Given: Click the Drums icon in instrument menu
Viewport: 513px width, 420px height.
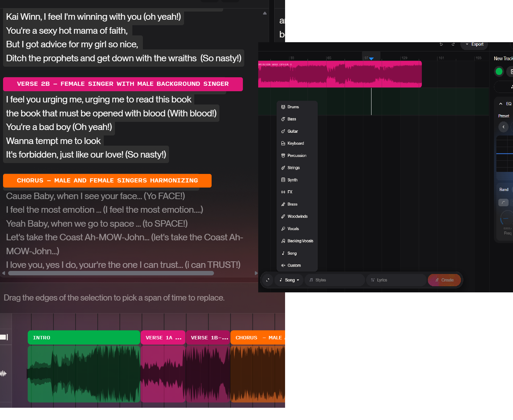Looking at the screenshot, I should point(283,107).
